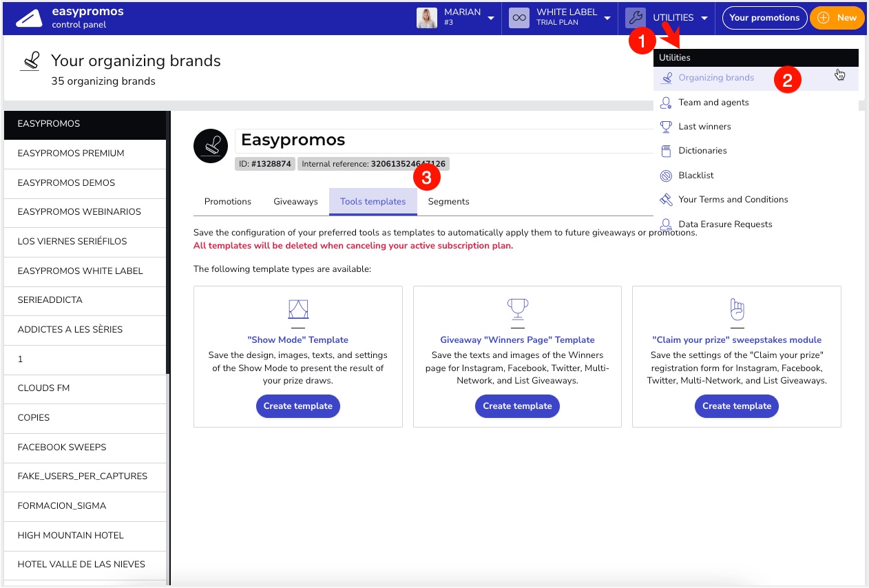Select ADDICTES A LES SÈRIES brand

point(85,330)
